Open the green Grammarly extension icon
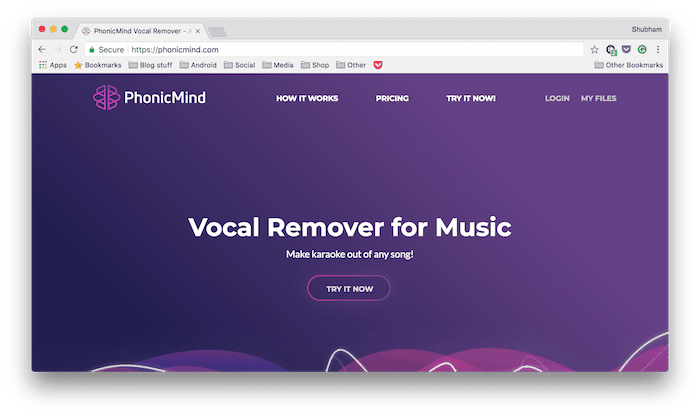Screen dimensions: 700x417 coord(642,49)
